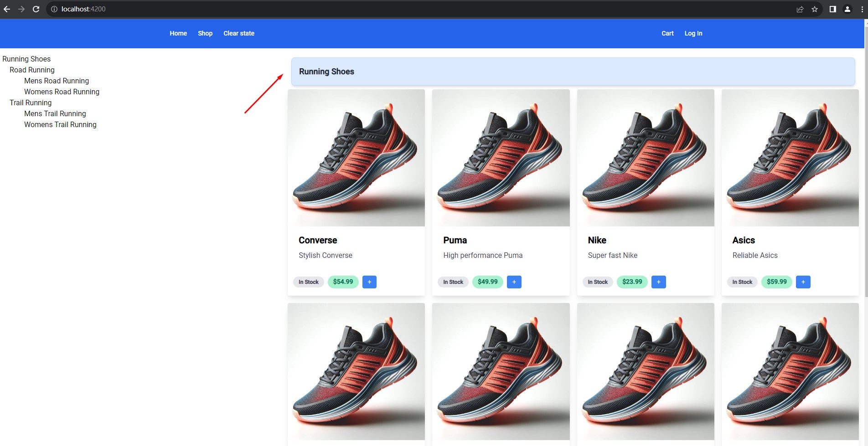Add the Converse shoe to the cart with the plus button
The image size is (868, 446).
click(x=369, y=282)
